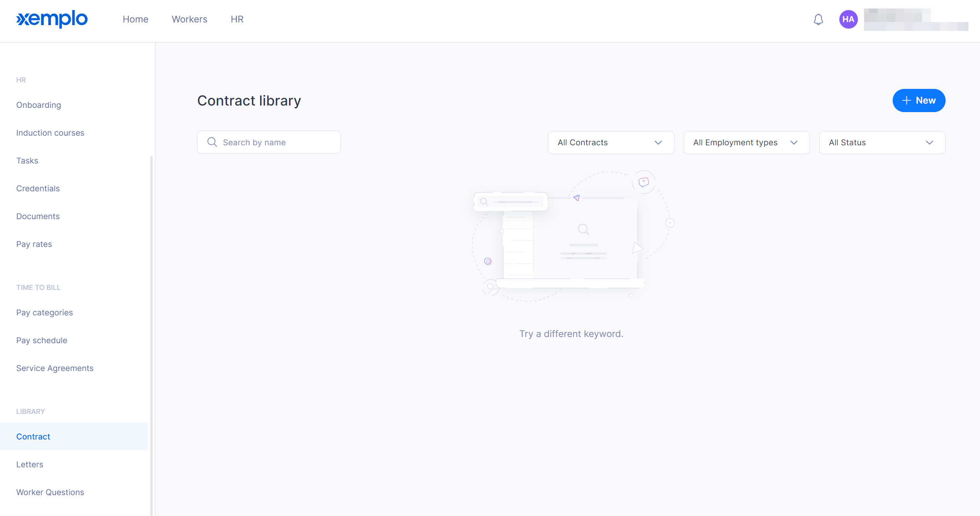The image size is (980, 516).
Task: Open the HR top menu
Action: (x=237, y=19)
